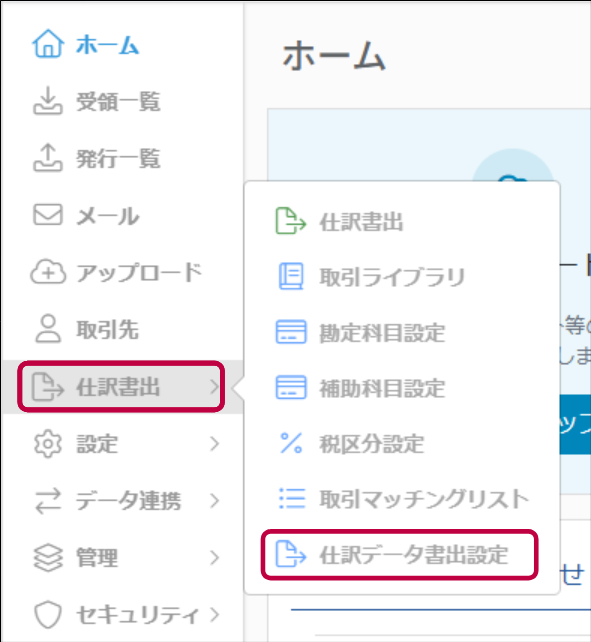Click the 設定 gear icon
This screenshot has height=642, width=591.
point(48,443)
